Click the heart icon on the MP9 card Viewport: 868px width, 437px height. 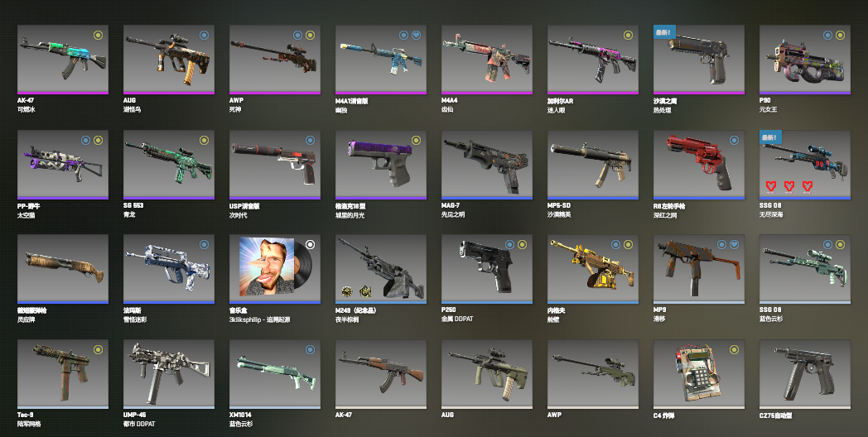(x=734, y=244)
